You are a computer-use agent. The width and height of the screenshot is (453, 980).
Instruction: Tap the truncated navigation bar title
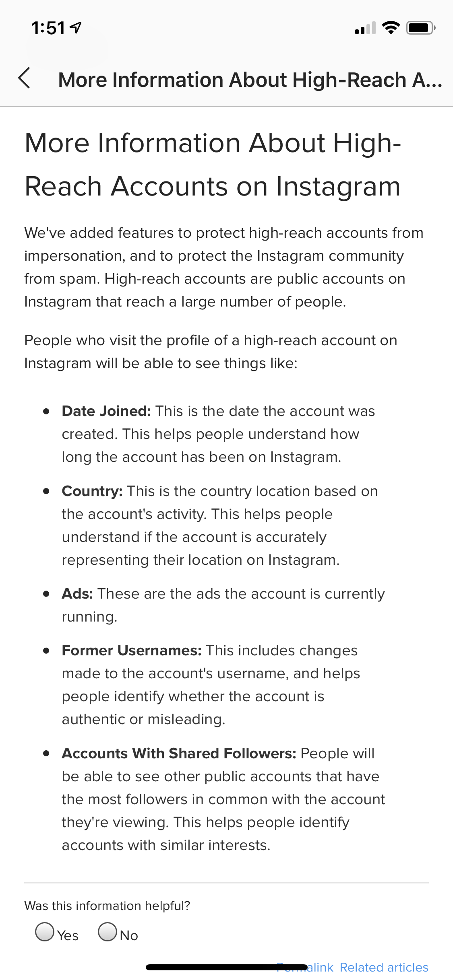coord(250,80)
